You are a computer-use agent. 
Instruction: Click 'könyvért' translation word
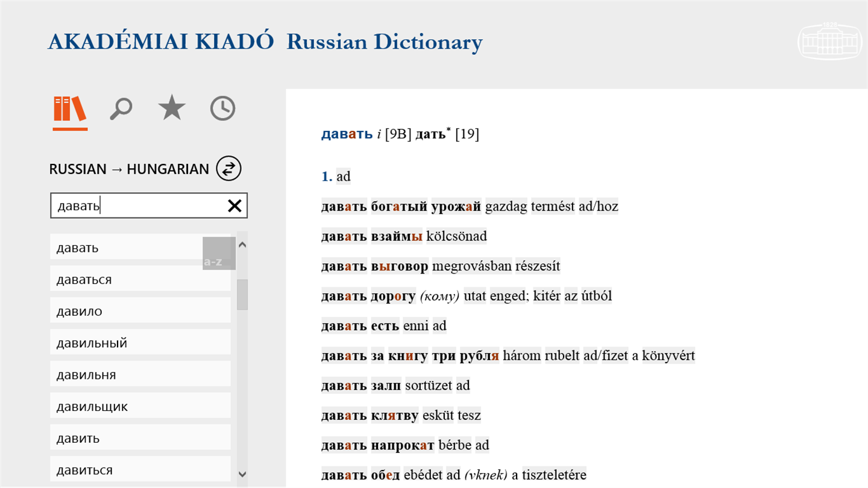click(668, 355)
